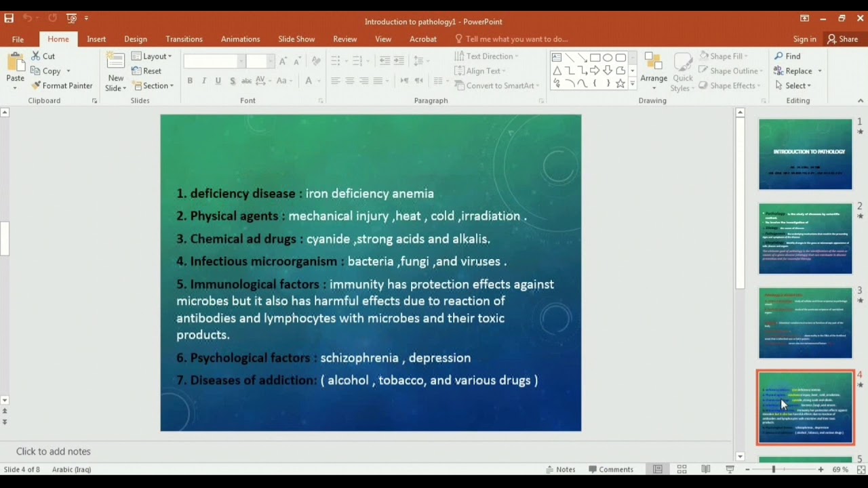The height and width of the screenshot is (488, 868).
Task: Align text to the left
Action: tap(336, 81)
